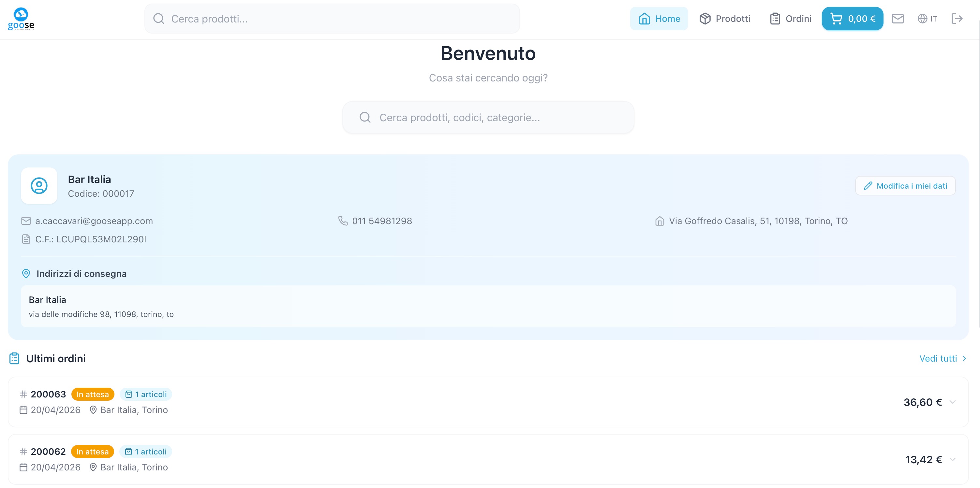Click the mail envelope icon in header
The image size is (980, 488).
coord(898,19)
